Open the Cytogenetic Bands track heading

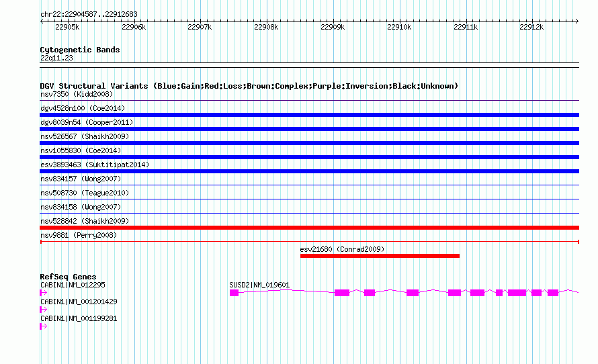(80, 50)
